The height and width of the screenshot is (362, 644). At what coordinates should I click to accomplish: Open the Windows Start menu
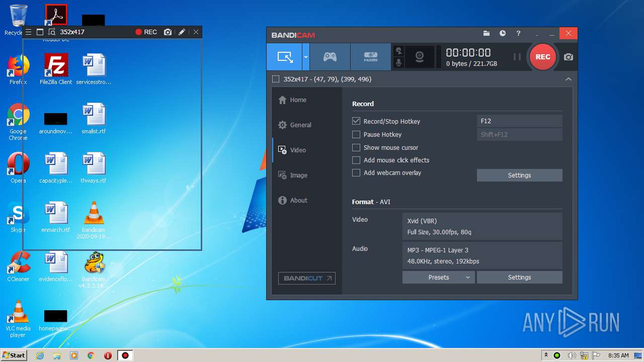(x=14, y=355)
